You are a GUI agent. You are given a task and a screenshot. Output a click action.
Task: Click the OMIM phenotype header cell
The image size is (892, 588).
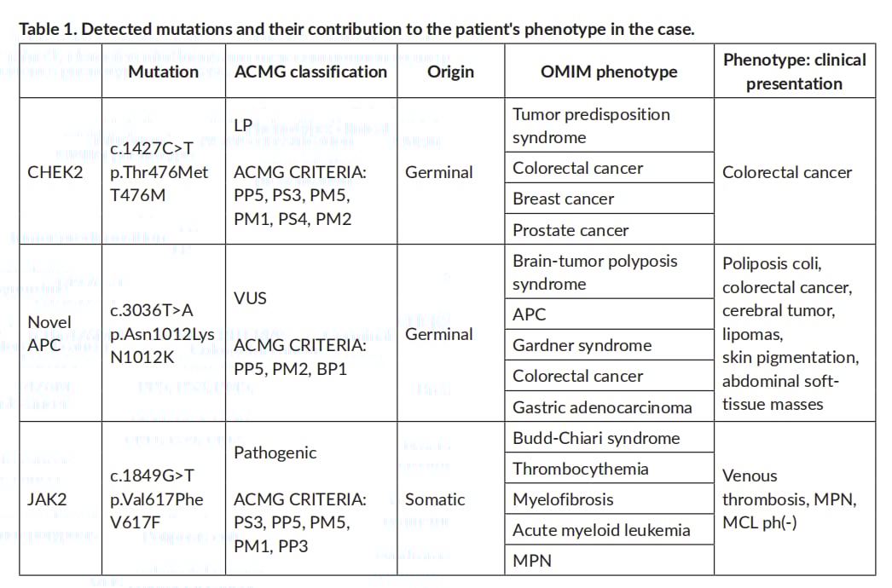(x=609, y=72)
